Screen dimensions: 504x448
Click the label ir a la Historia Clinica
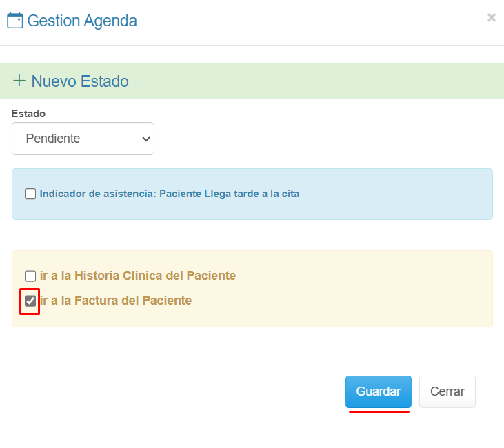click(138, 276)
